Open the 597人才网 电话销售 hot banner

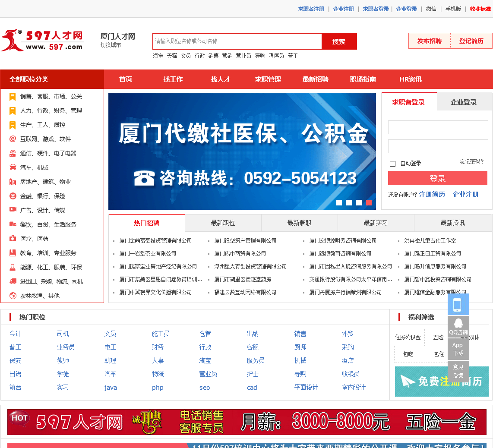click(246, 422)
